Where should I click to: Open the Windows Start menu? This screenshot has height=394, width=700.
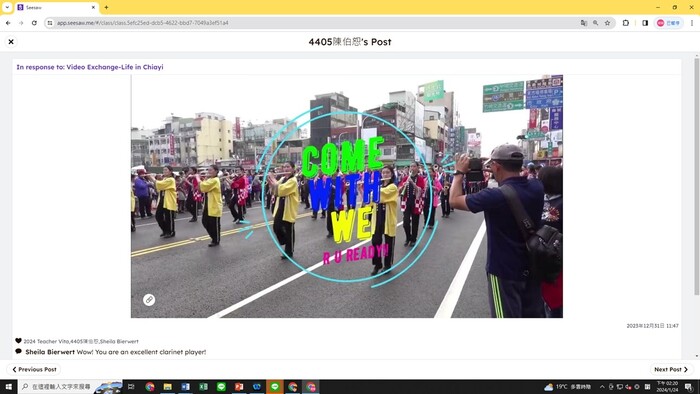point(8,387)
